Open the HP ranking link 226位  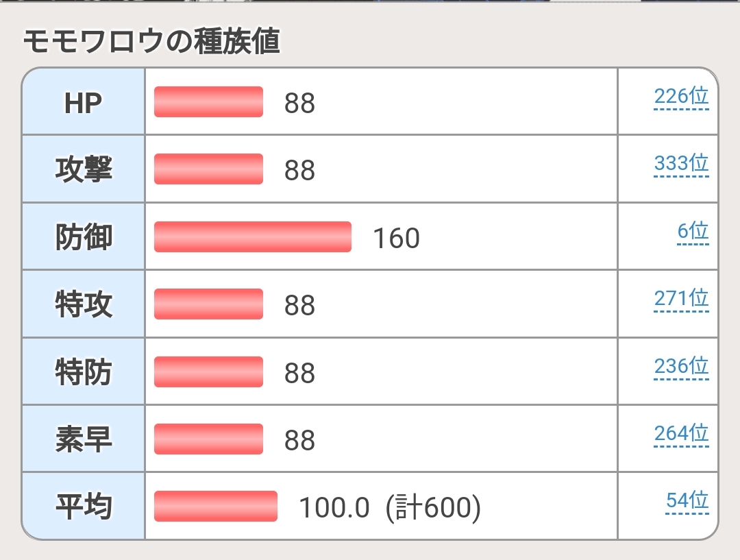click(x=681, y=97)
